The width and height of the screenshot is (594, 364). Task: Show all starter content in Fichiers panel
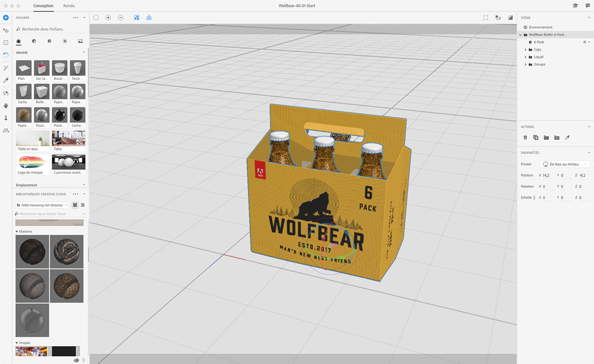coord(18,41)
